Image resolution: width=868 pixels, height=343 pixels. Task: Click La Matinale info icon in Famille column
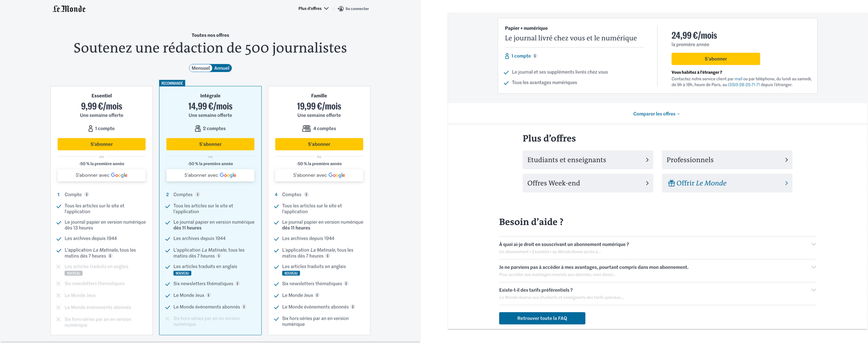coord(328,256)
